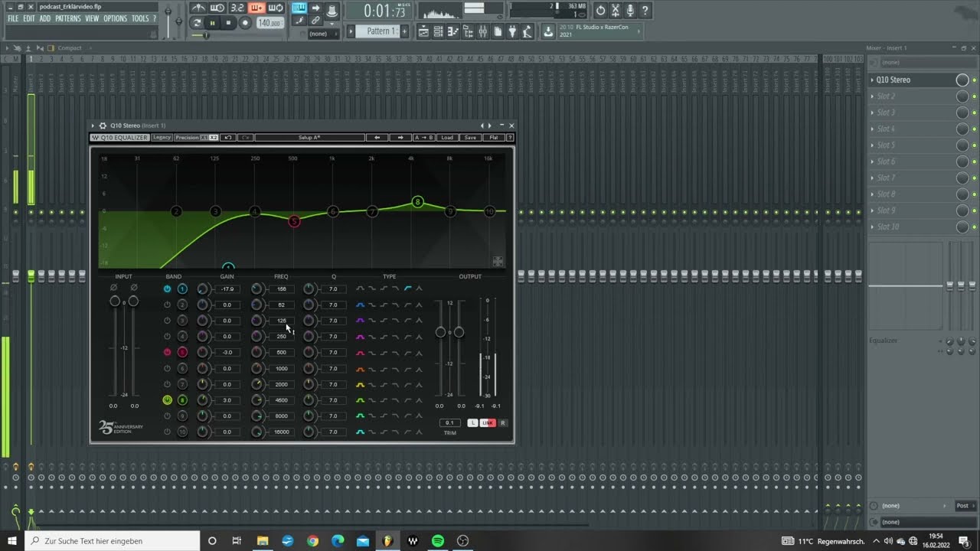Image resolution: width=980 pixels, height=551 pixels.
Task: Pause playback with the lit pause button
Action: (x=212, y=23)
